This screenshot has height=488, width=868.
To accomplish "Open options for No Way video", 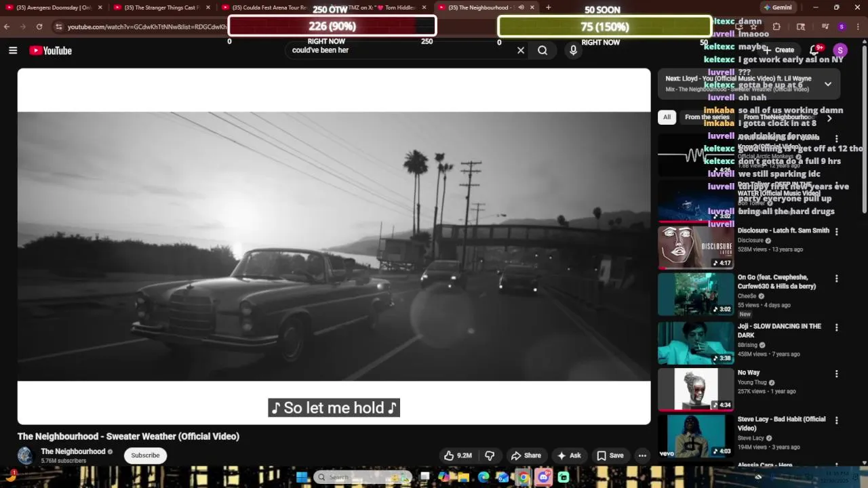I will [836, 373].
